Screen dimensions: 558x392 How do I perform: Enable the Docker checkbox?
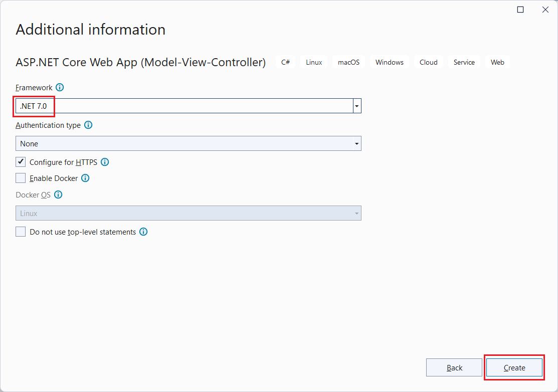pyautogui.click(x=21, y=178)
